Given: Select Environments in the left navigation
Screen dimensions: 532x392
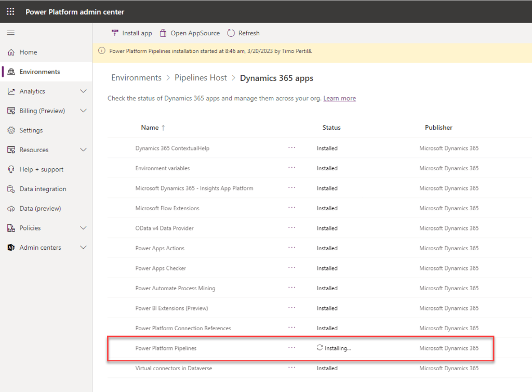Looking at the screenshot, I should (39, 72).
